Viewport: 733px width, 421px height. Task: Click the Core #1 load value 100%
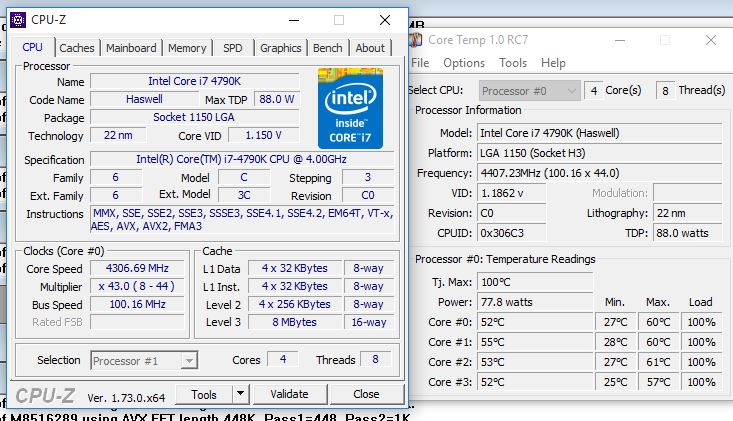pyautogui.click(x=701, y=343)
